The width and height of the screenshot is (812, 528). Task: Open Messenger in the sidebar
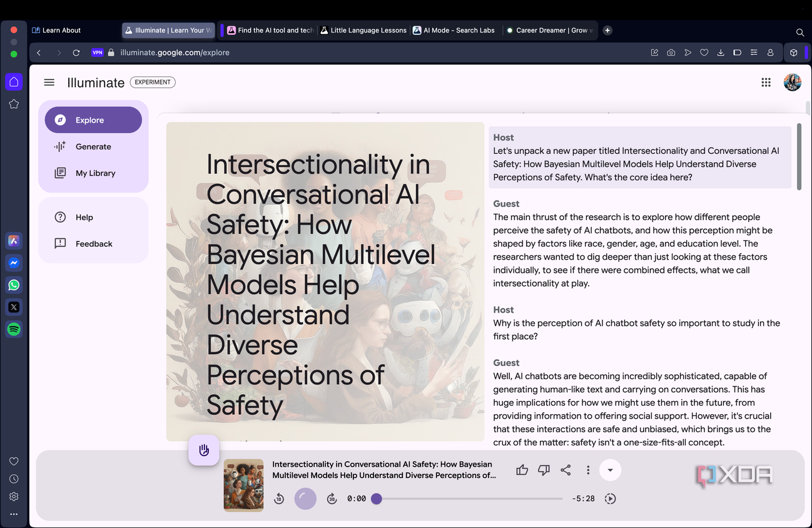click(14, 263)
